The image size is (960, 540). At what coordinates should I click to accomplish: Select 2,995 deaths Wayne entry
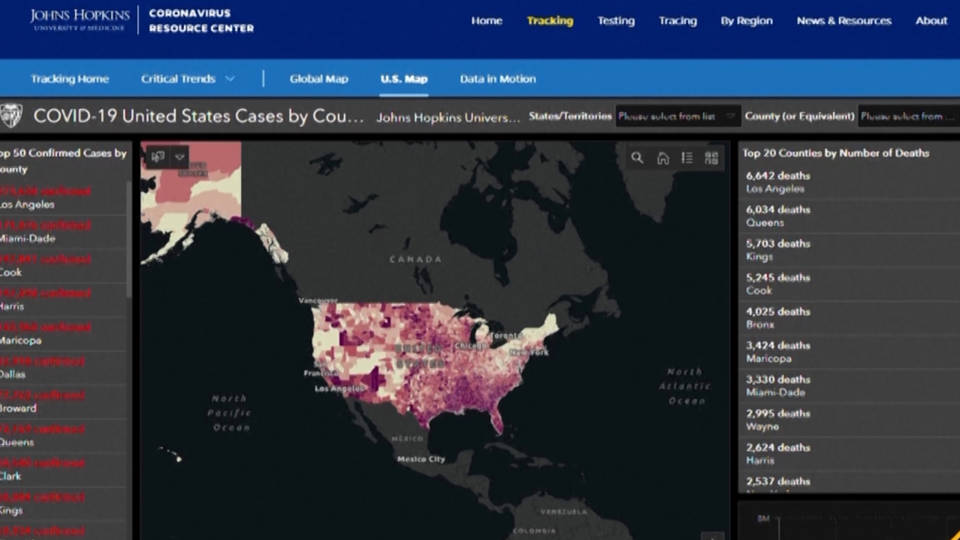(x=849, y=420)
